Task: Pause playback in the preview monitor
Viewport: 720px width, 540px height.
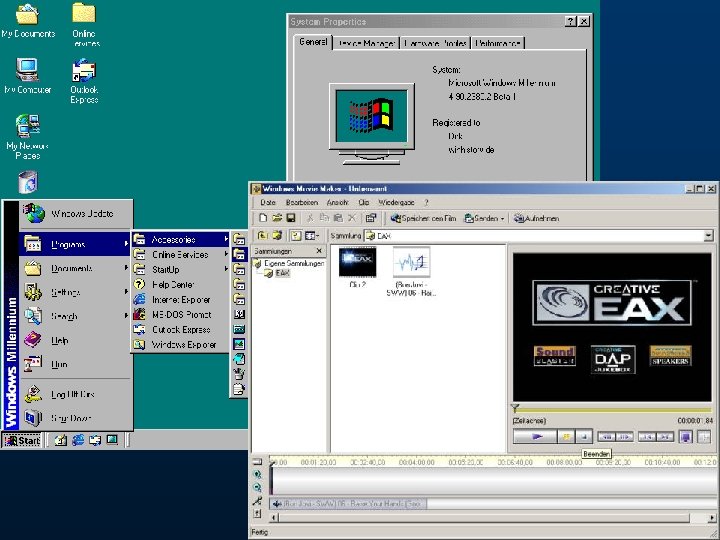Action: click(566, 437)
